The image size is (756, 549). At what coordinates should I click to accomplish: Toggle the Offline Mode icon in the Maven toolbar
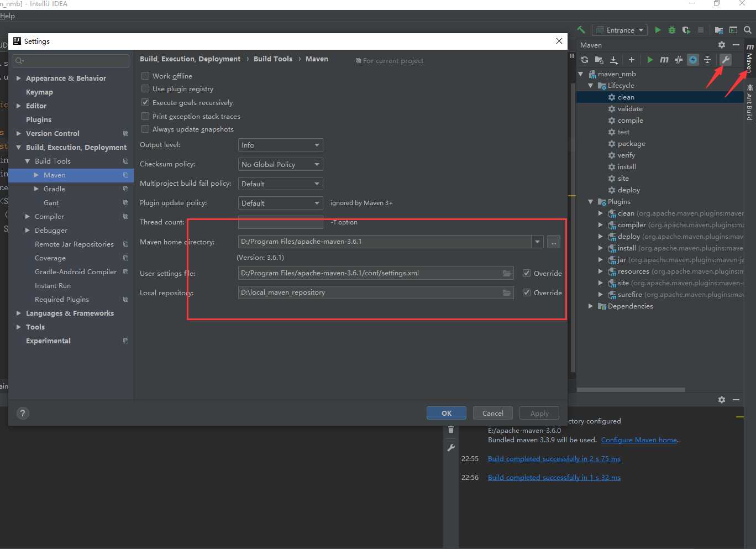tap(693, 60)
